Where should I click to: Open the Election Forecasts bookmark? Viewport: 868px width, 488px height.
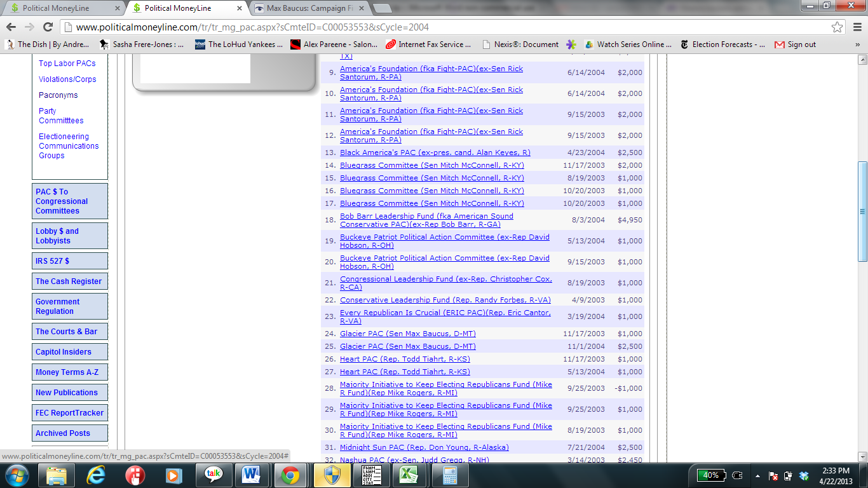click(x=722, y=44)
